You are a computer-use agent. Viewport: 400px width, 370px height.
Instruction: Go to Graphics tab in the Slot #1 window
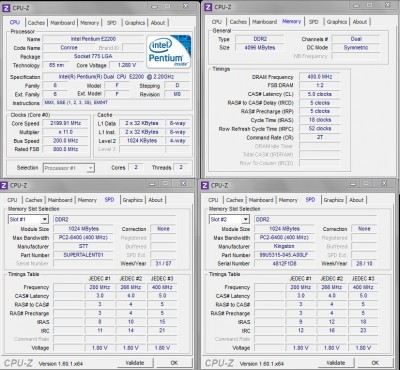[x=132, y=200]
